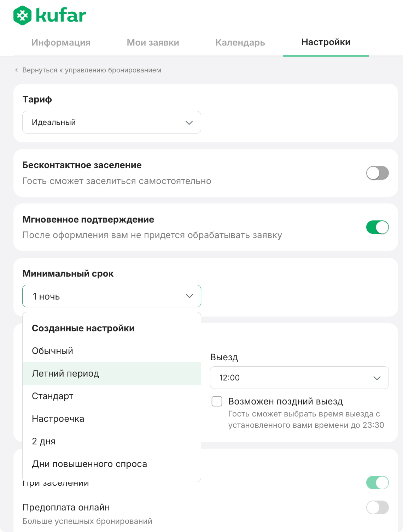Select the Настроечка option
The height and width of the screenshot is (532, 403).
tap(58, 419)
